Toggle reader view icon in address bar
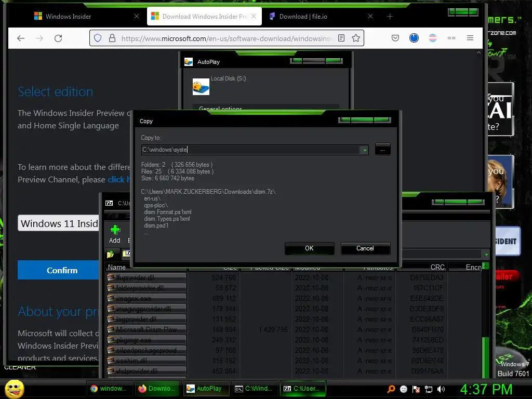This screenshot has height=399, width=532. [341, 38]
